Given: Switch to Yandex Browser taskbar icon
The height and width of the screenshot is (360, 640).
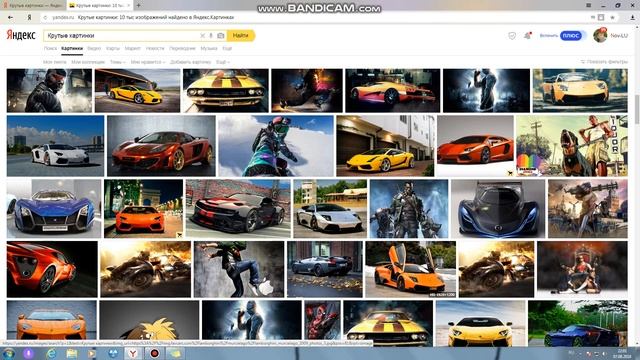Looking at the screenshot, I should 133,353.
